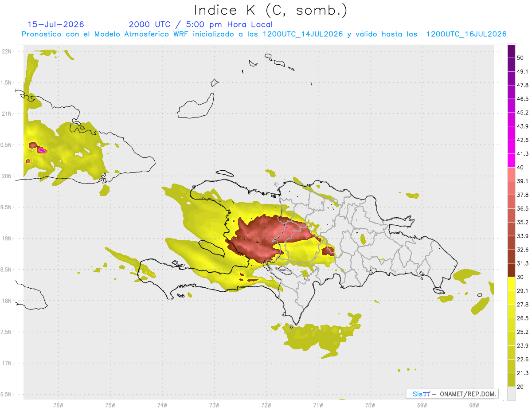The width and height of the screenshot is (532, 411).
Task: Click the colorbar value "45.2"
Action: tap(523, 113)
